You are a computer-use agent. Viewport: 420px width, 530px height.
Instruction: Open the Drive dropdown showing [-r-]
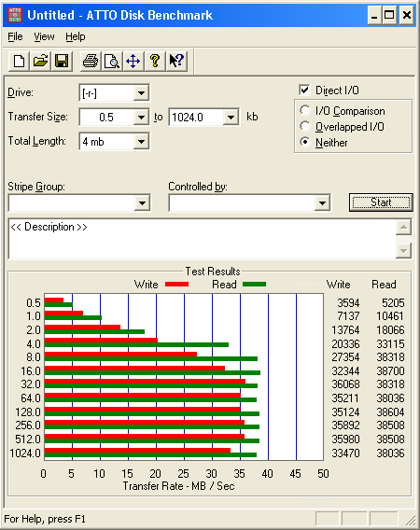click(x=141, y=92)
